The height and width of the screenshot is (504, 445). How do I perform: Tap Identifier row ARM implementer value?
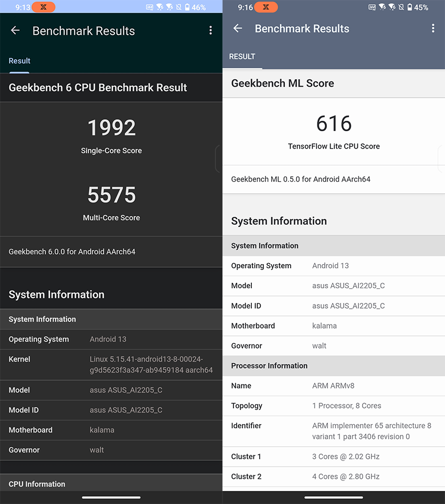point(372,431)
